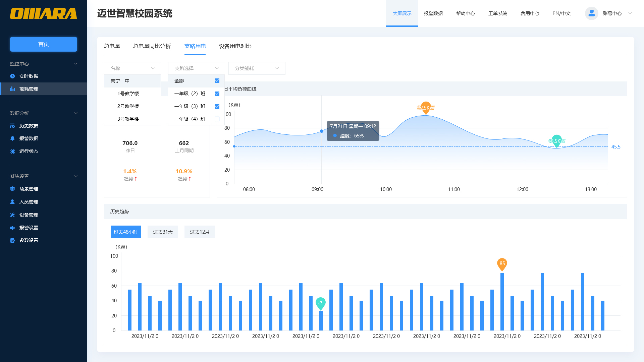Click the 662 上月同期 value
The width and height of the screenshot is (644, 362).
tap(184, 143)
